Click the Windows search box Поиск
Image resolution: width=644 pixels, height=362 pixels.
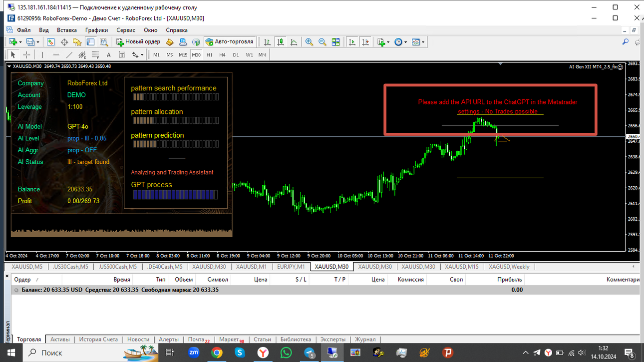[x=90, y=353]
